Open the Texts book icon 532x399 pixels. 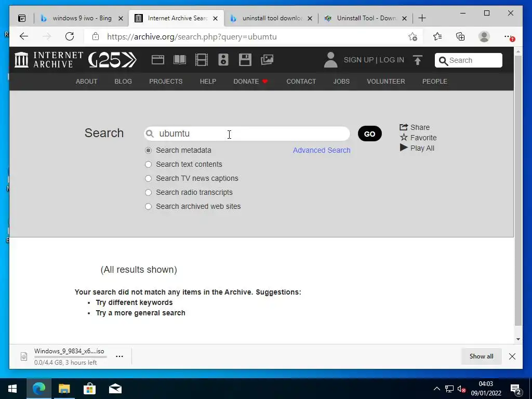coord(179,60)
